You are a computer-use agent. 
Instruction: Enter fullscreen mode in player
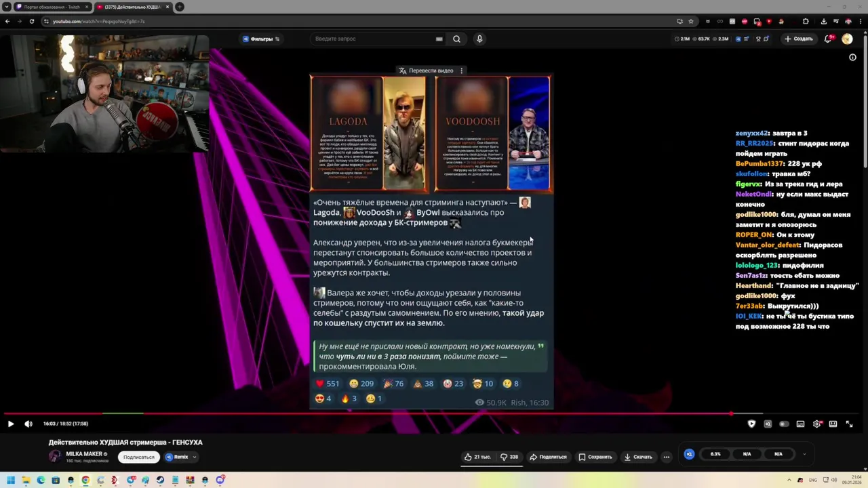pyautogui.click(x=849, y=424)
